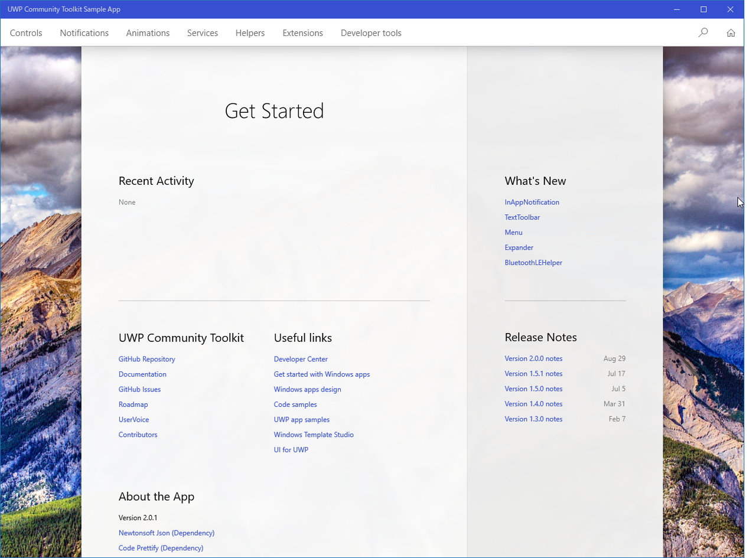Open Windows Template Studio link
This screenshot has width=756, height=558.
[314, 435]
